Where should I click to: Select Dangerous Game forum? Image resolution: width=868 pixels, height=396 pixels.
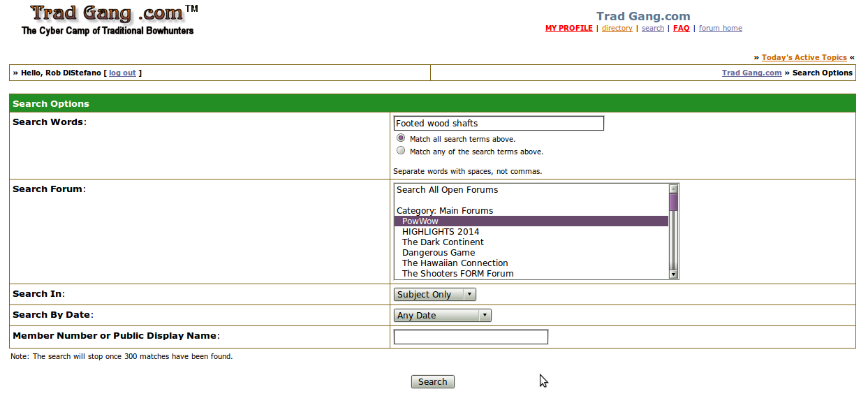click(531, 253)
